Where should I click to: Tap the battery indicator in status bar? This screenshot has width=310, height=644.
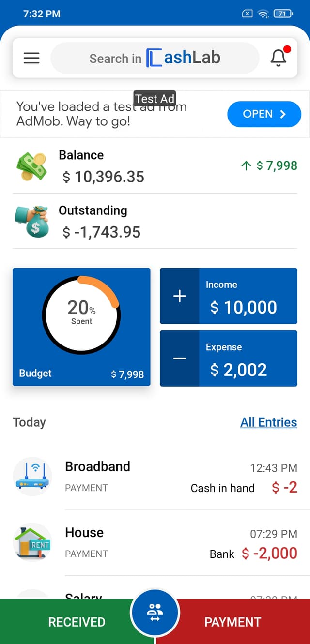(x=282, y=14)
